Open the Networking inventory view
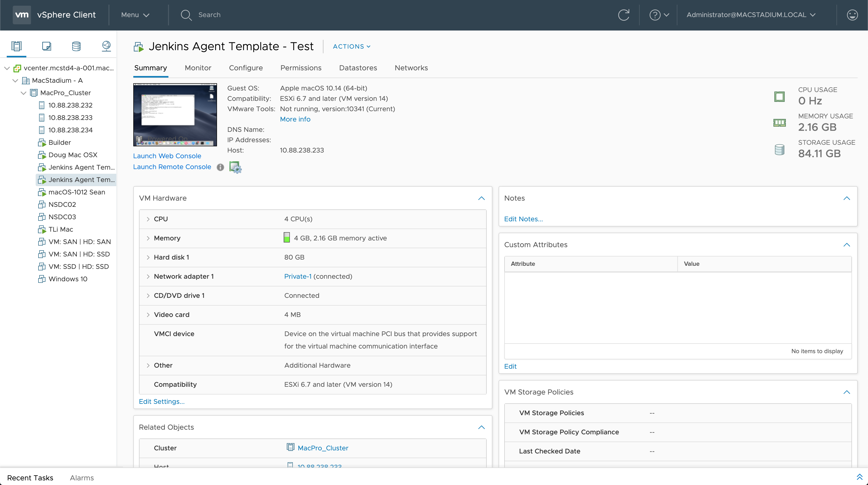This screenshot has width=868, height=485. point(106,46)
